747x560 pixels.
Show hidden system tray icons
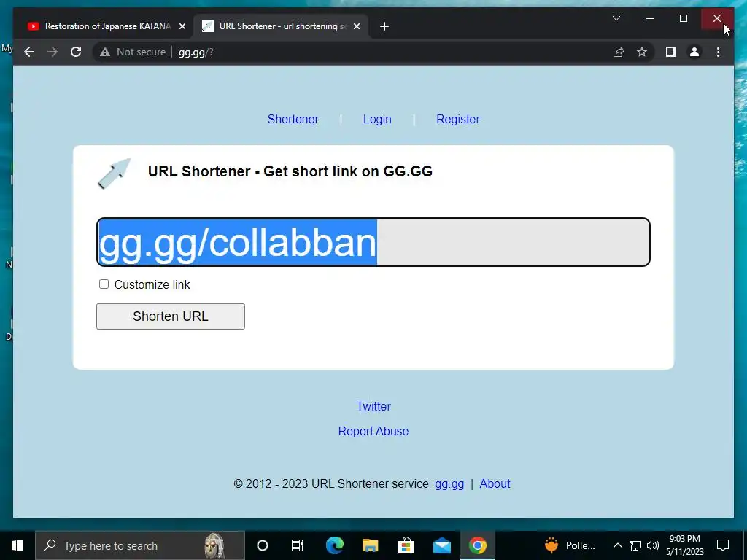(x=617, y=545)
